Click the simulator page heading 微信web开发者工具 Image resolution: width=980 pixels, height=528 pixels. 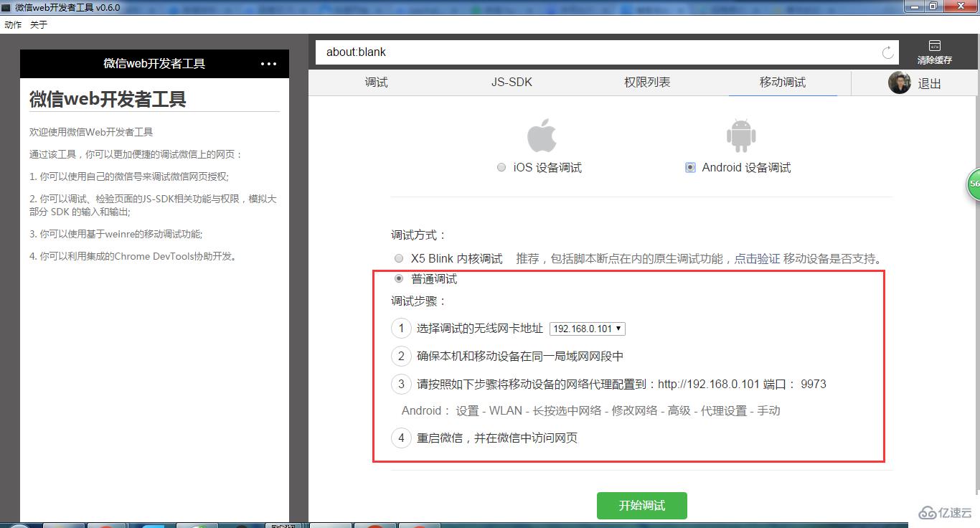pos(108,99)
